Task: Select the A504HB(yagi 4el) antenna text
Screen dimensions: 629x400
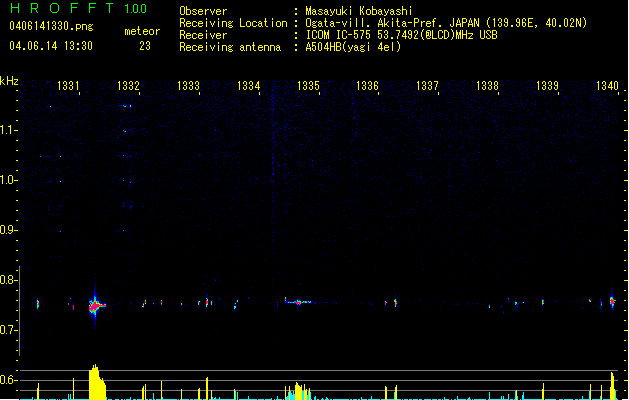Action: click(353, 47)
